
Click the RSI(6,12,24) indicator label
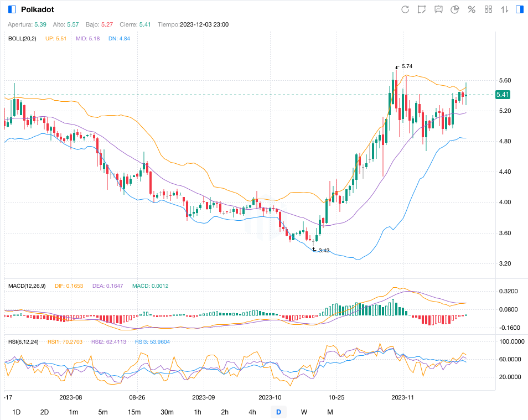(24, 342)
